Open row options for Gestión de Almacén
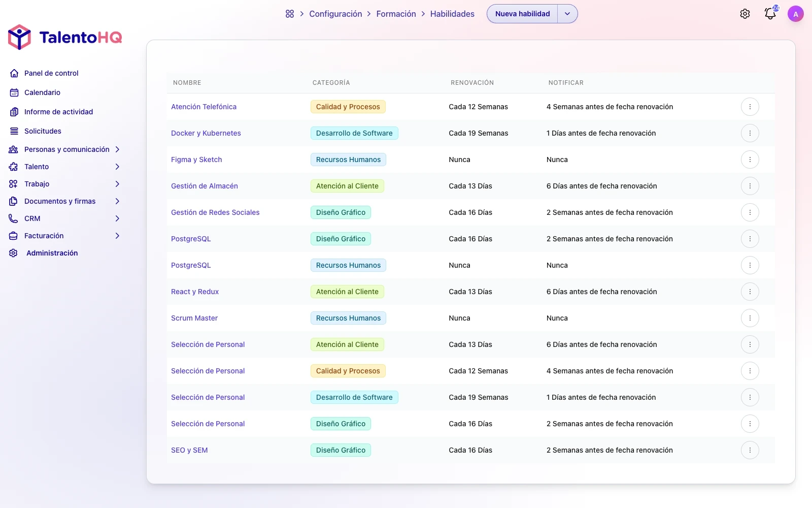This screenshot has width=812, height=508. 750,186
